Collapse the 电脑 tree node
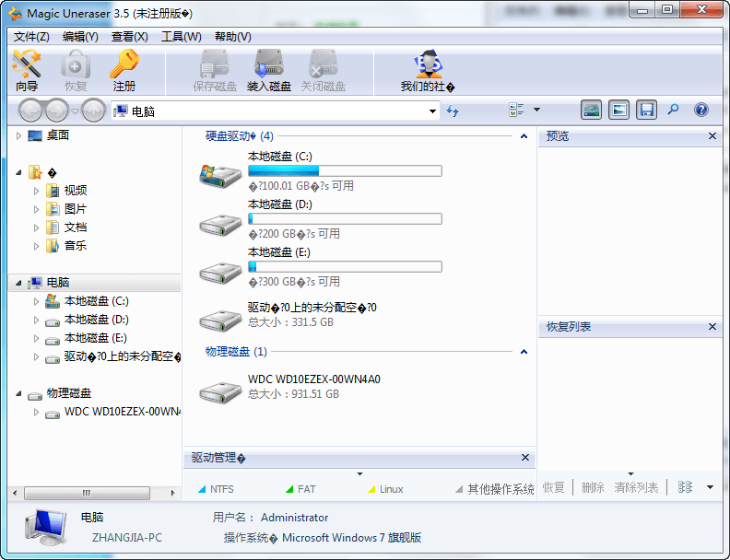730x560 pixels. pyautogui.click(x=18, y=283)
